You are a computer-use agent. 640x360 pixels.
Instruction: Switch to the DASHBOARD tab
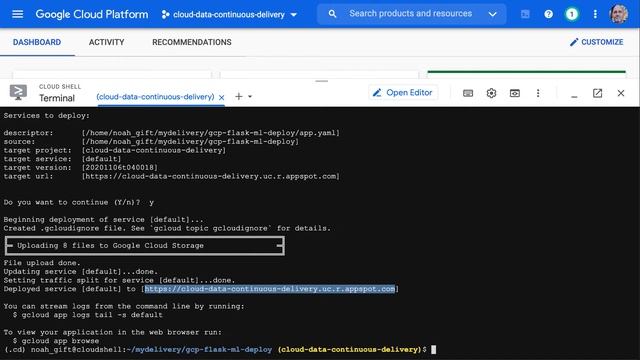coord(37,42)
